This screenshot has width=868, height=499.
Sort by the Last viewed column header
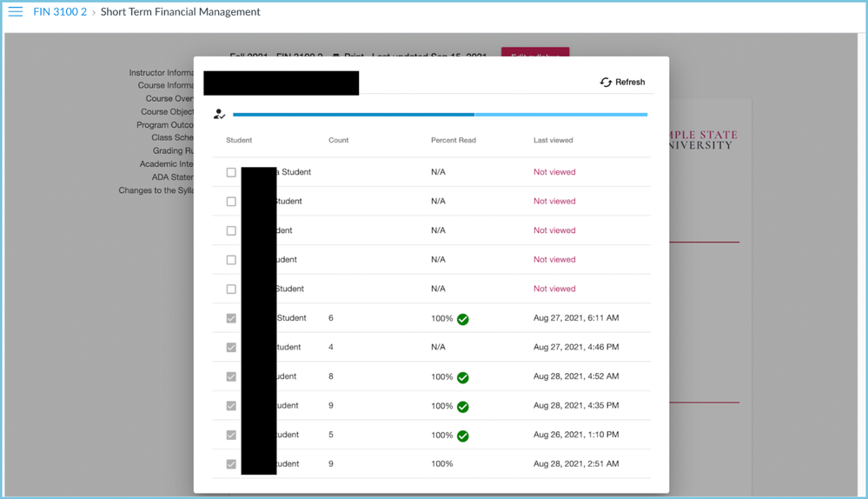coord(553,140)
